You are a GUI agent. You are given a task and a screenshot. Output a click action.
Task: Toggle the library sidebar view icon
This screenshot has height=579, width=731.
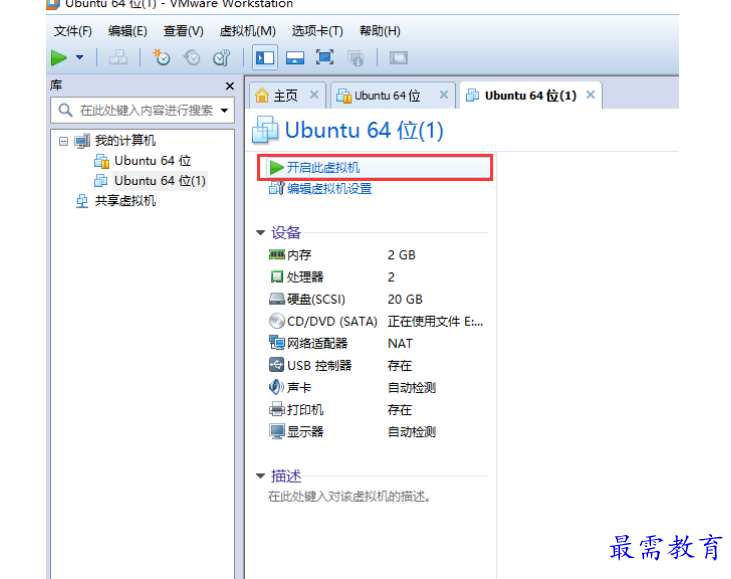pos(265,58)
